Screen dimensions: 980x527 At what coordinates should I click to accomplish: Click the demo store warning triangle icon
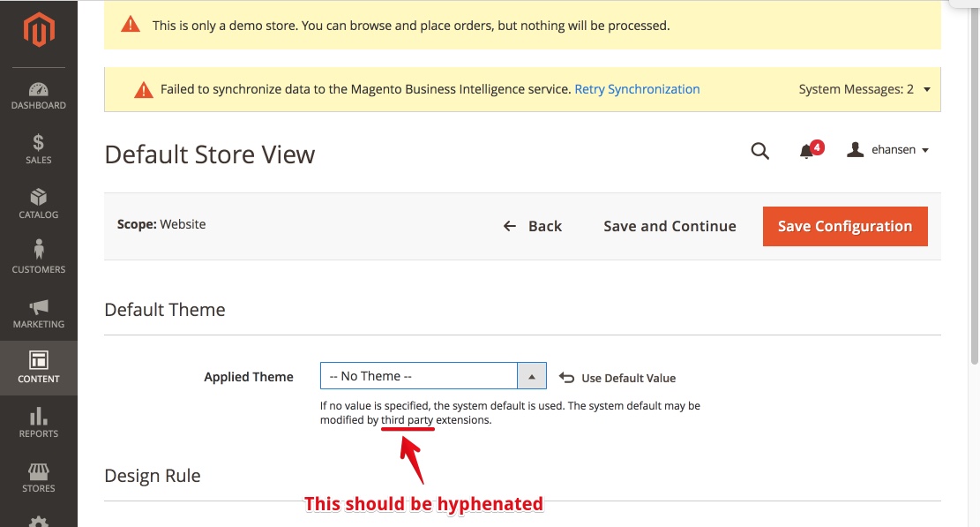pyautogui.click(x=131, y=25)
